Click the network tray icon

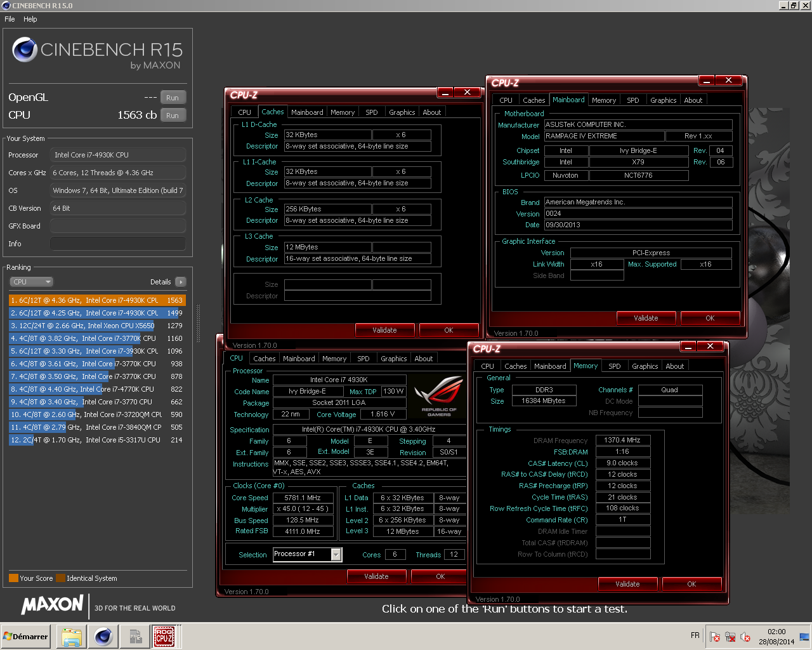730,637
